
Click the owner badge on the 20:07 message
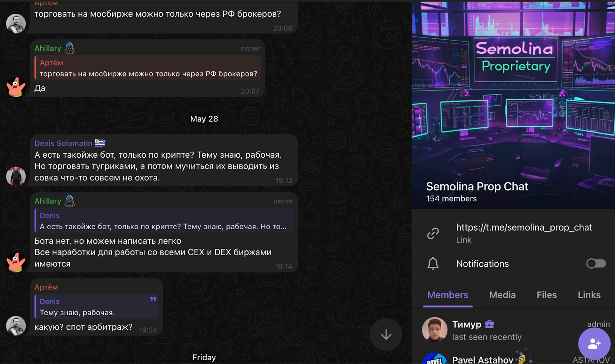point(251,48)
